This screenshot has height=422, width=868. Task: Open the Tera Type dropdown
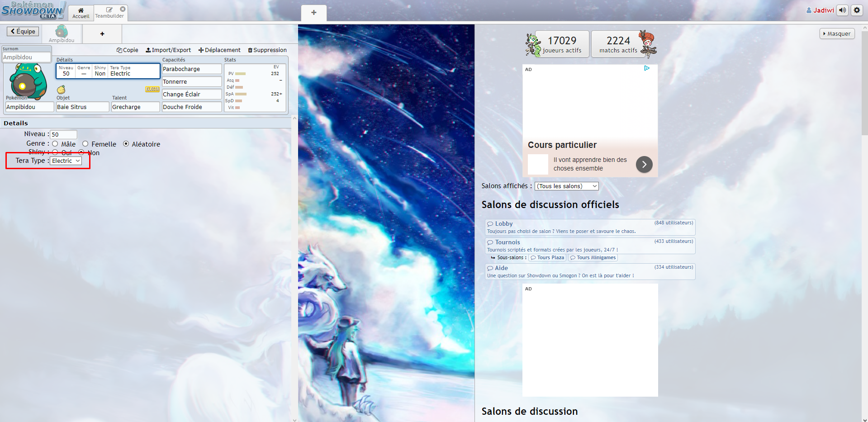pos(66,161)
